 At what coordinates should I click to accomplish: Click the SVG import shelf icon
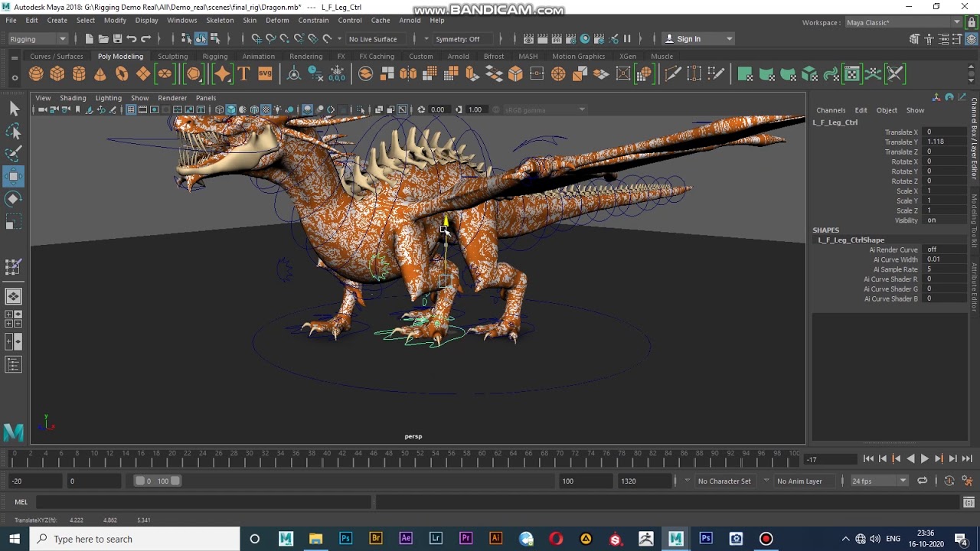click(x=265, y=73)
